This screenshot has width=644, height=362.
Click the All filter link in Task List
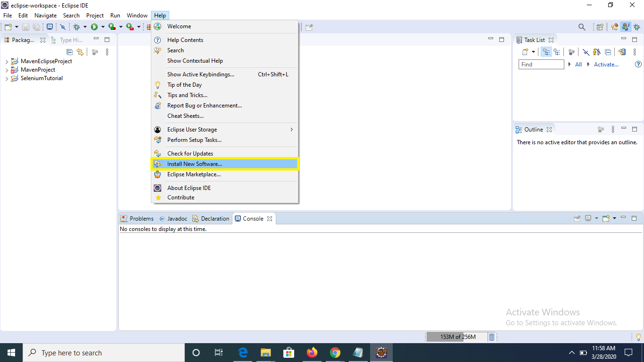(578, 65)
